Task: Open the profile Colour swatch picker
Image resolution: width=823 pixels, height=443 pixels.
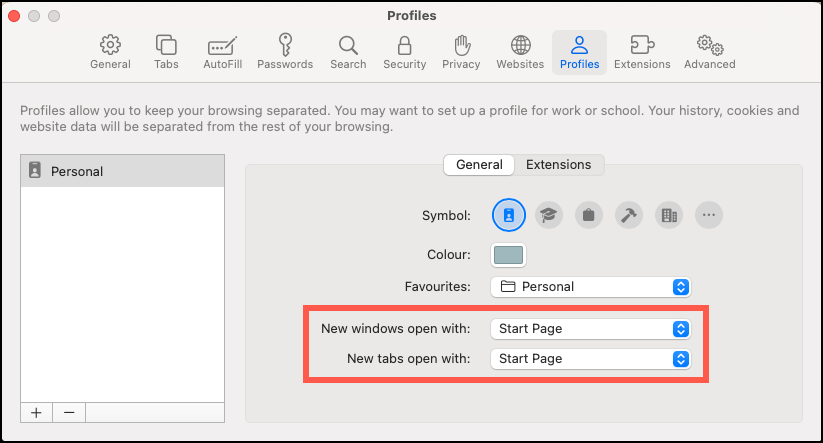Action: point(508,255)
